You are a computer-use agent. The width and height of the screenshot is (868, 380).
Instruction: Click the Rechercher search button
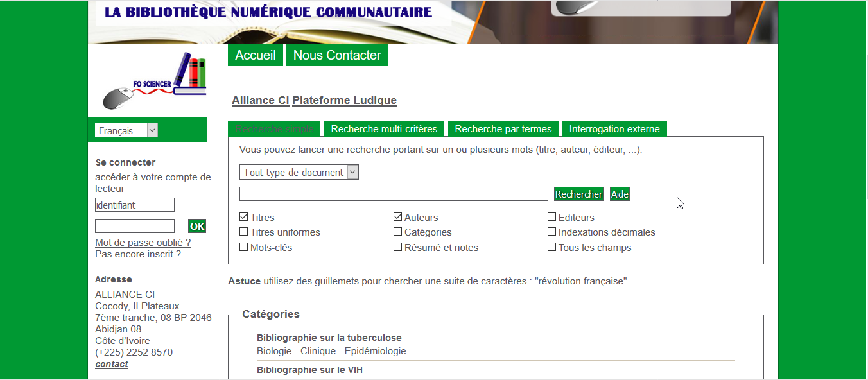click(578, 194)
